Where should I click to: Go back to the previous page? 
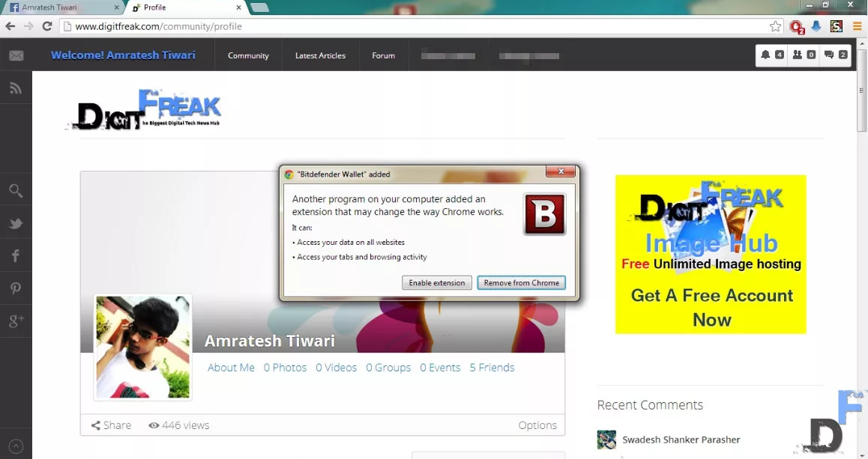pyautogui.click(x=10, y=26)
